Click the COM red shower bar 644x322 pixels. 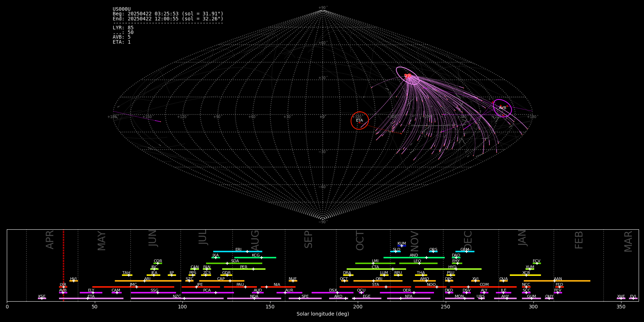click(x=483, y=287)
